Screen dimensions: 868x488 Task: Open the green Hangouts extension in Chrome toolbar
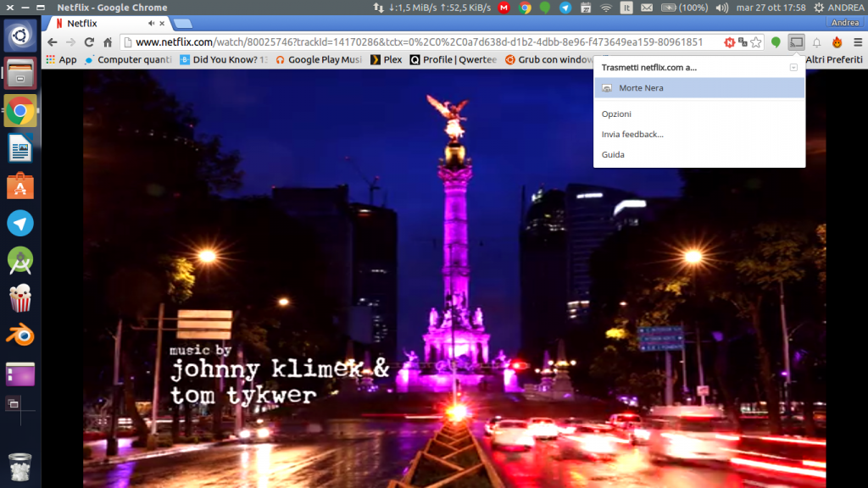(776, 42)
